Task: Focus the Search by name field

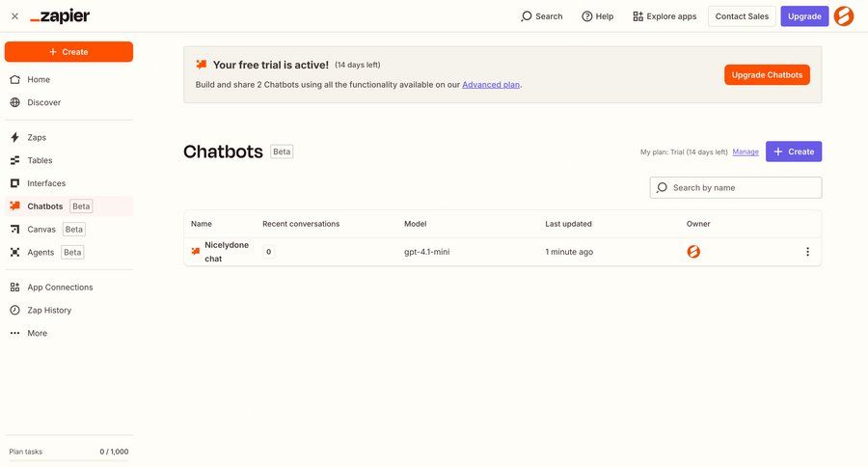Action: 736,188
